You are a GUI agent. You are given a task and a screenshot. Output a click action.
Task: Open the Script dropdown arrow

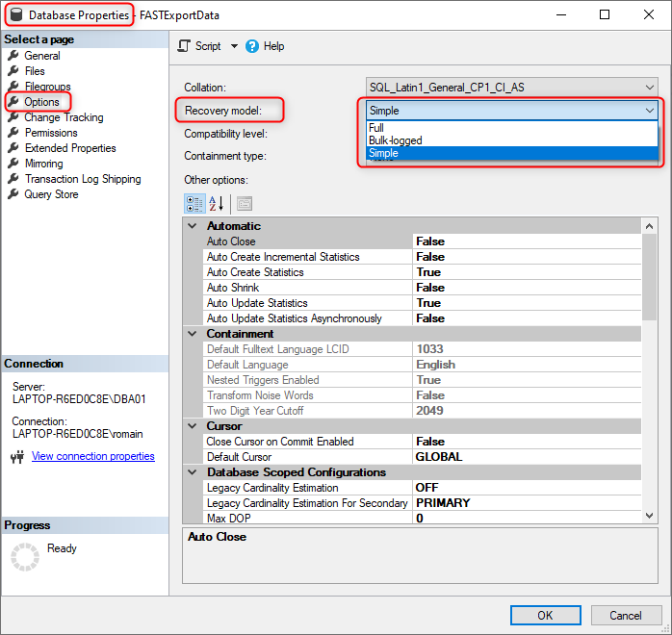tap(234, 46)
